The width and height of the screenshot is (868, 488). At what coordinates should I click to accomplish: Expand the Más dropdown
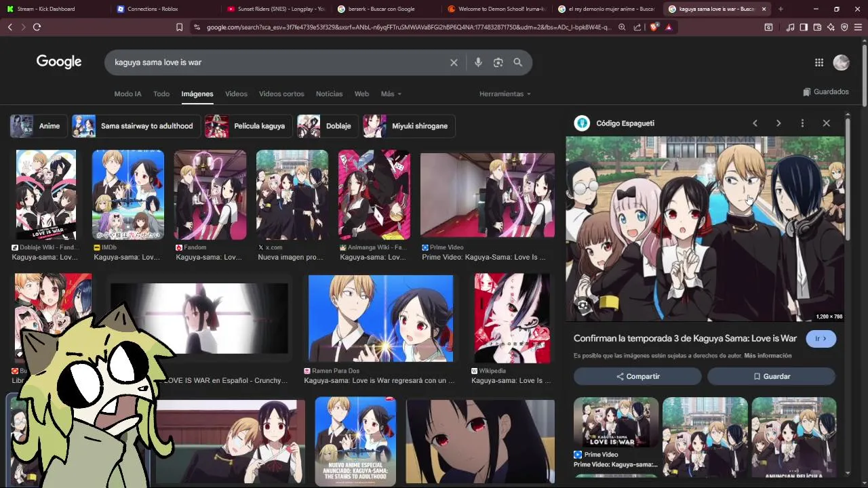point(391,94)
